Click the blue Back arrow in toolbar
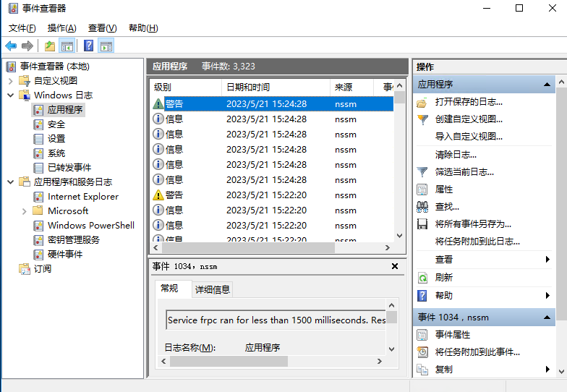Image resolution: width=567 pixels, height=392 pixels. (11, 46)
